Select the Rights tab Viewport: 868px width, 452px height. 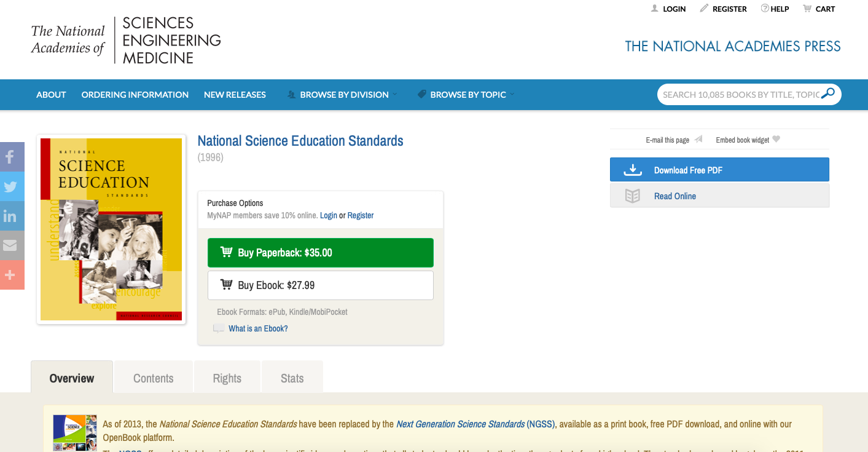(x=227, y=378)
